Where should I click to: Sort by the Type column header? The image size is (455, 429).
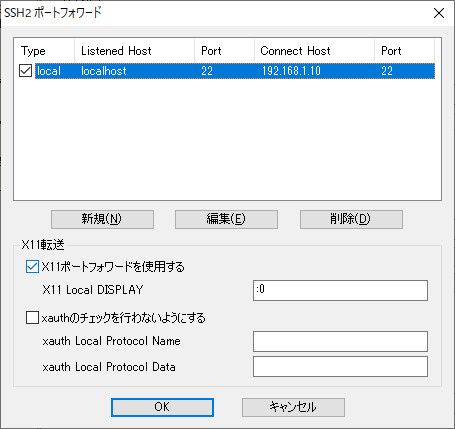(x=44, y=51)
